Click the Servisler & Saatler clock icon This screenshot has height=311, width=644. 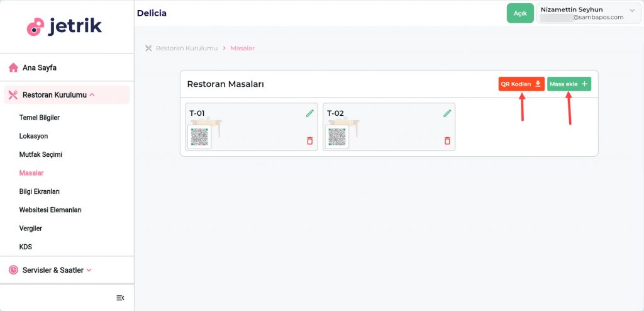tap(13, 270)
